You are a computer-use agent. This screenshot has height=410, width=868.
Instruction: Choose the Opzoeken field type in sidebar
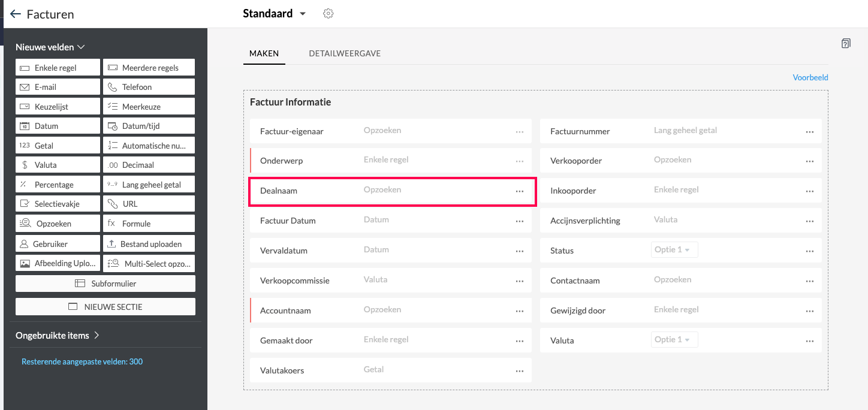58,224
